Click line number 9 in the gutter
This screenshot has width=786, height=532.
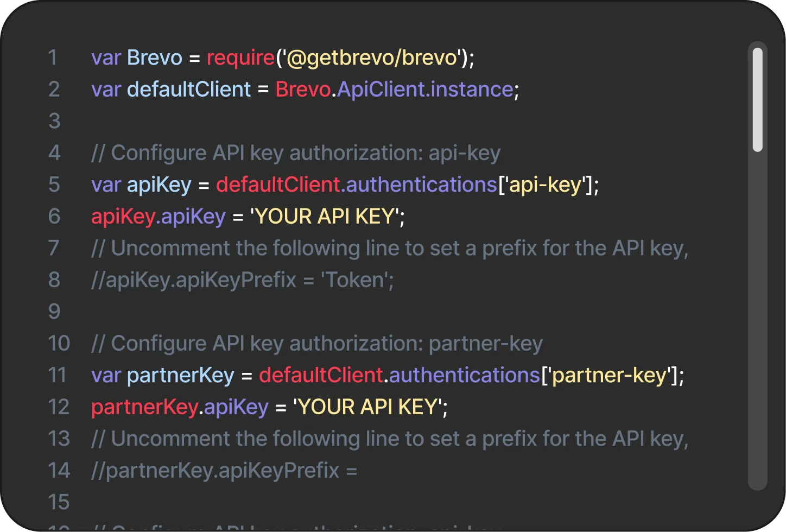coord(54,312)
